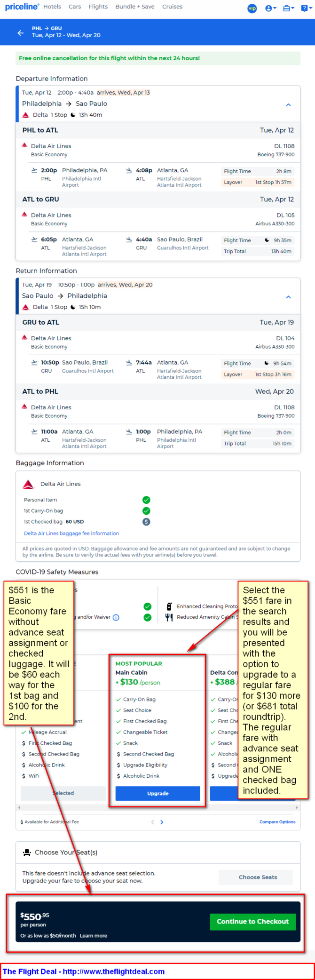Click the 1st Checked bag dollar fee icon
315x980 pixels.
click(x=146, y=522)
